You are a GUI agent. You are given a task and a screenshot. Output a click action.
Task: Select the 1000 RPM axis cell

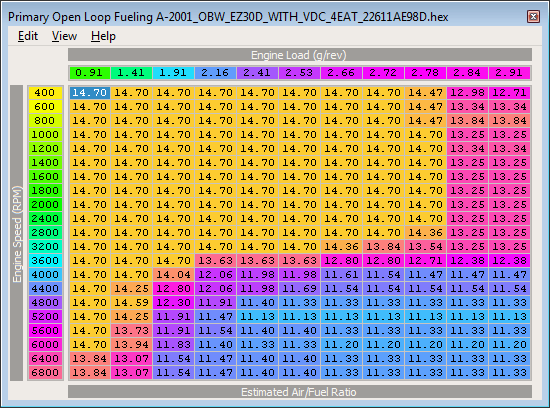[45, 135]
